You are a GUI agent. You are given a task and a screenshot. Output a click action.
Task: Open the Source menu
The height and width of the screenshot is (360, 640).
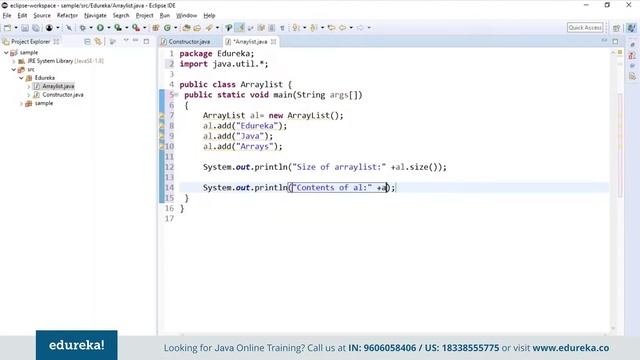tap(42, 16)
